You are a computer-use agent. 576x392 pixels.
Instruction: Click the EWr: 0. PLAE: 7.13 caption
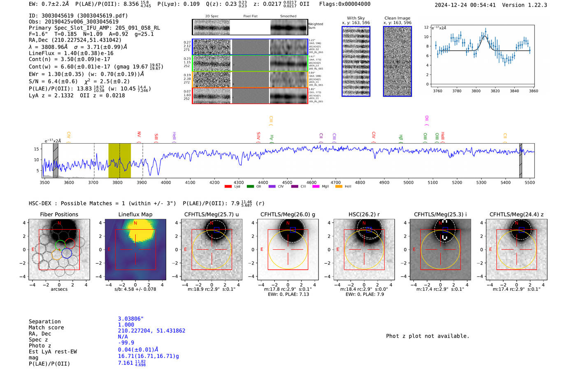point(288,294)
